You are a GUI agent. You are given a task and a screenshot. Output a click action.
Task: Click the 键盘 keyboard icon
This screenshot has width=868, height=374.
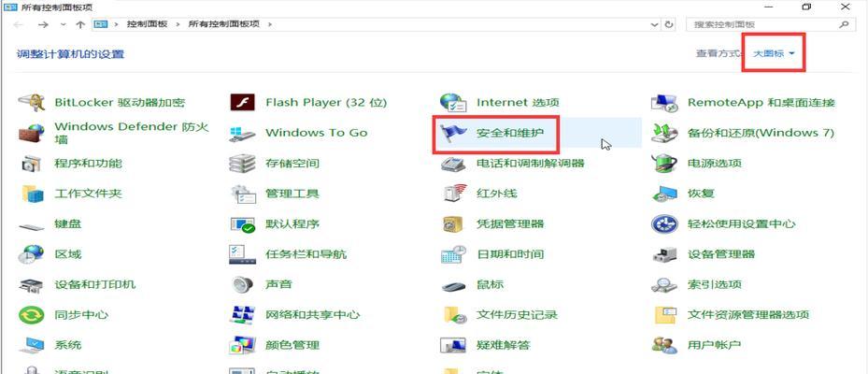(32, 226)
